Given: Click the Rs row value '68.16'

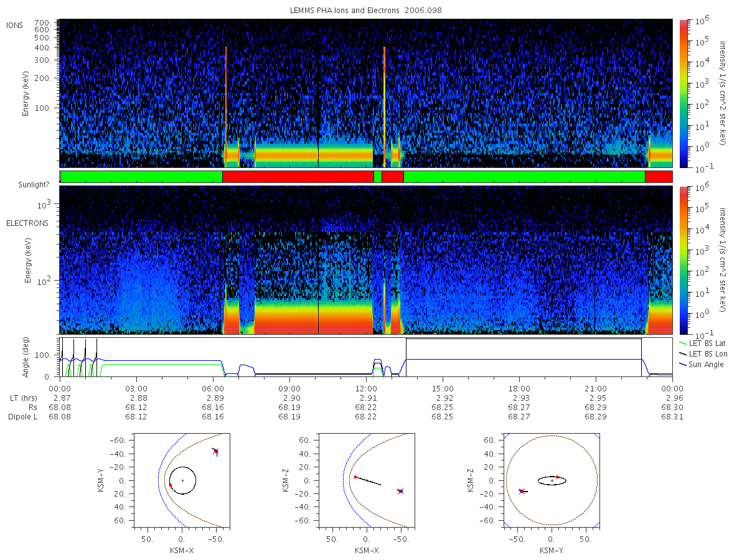Looking at the screenshot, I should point(213,407).
